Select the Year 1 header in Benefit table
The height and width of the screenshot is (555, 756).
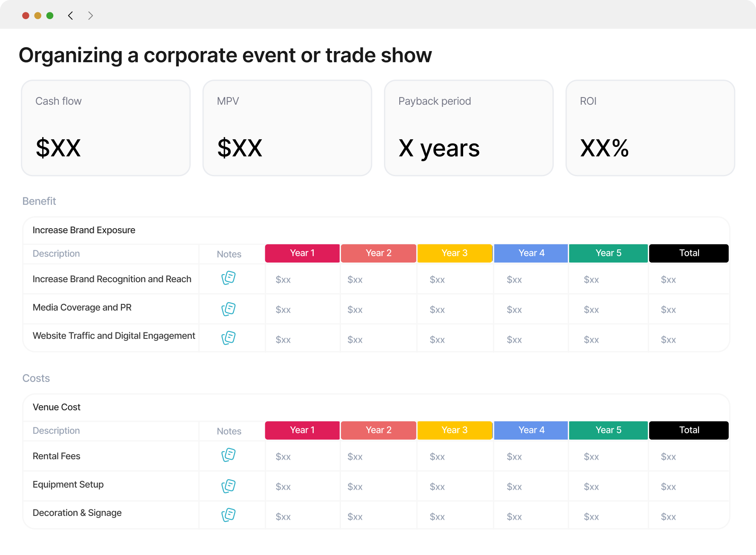pos(302,253)
